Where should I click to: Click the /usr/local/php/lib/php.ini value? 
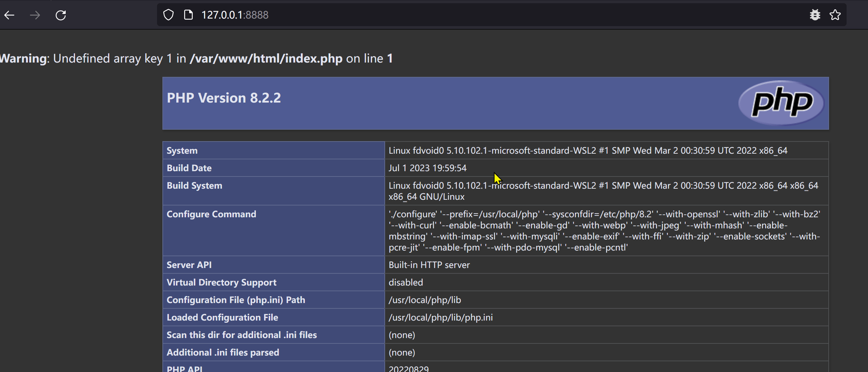click(x=441, y=317)
